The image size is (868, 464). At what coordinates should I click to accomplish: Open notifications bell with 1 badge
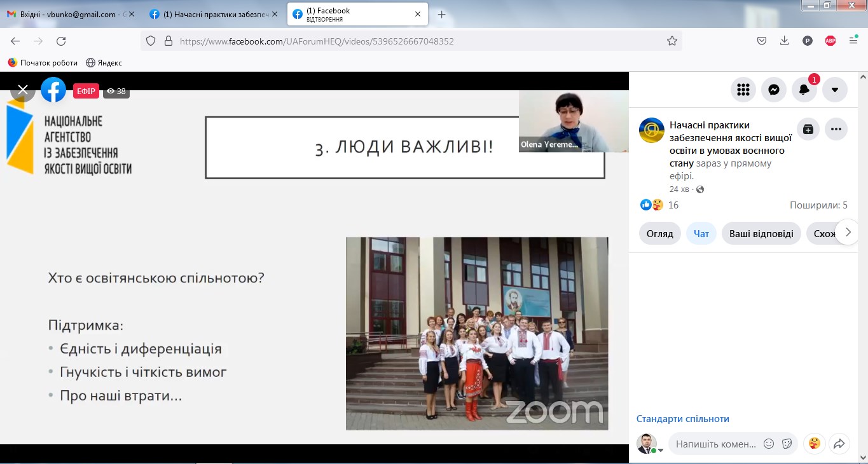(x=804, y=90)
